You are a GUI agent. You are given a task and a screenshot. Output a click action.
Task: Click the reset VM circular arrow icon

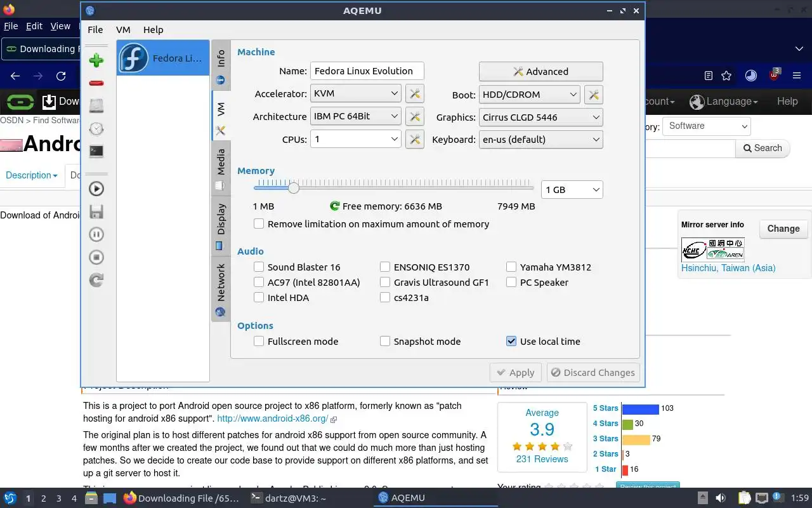pos(96,280)
